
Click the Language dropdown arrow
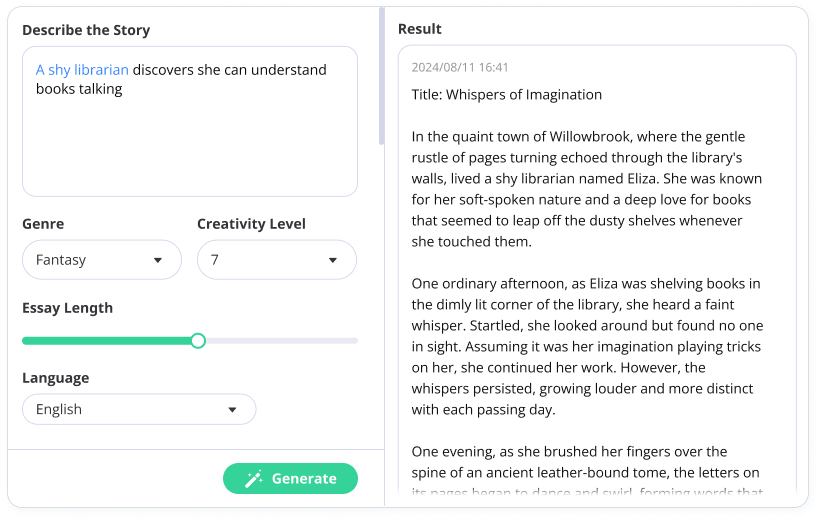[x=232, y=409]
